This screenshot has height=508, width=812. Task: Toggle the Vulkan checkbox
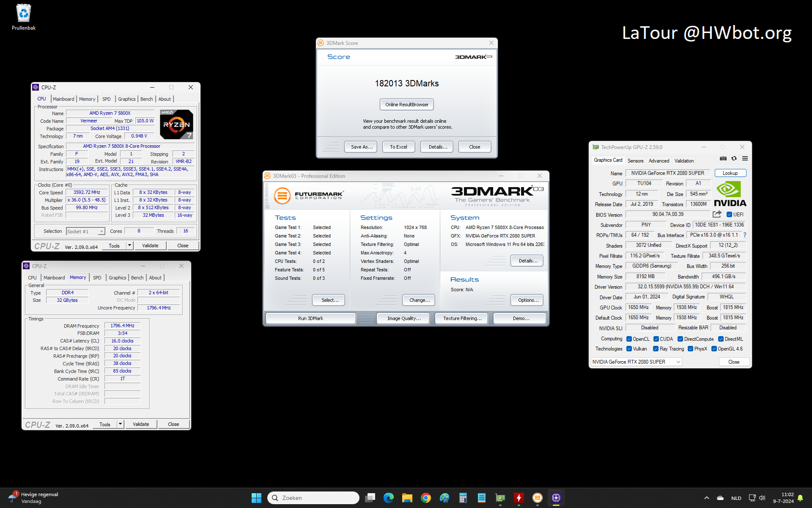coord(629,349)
